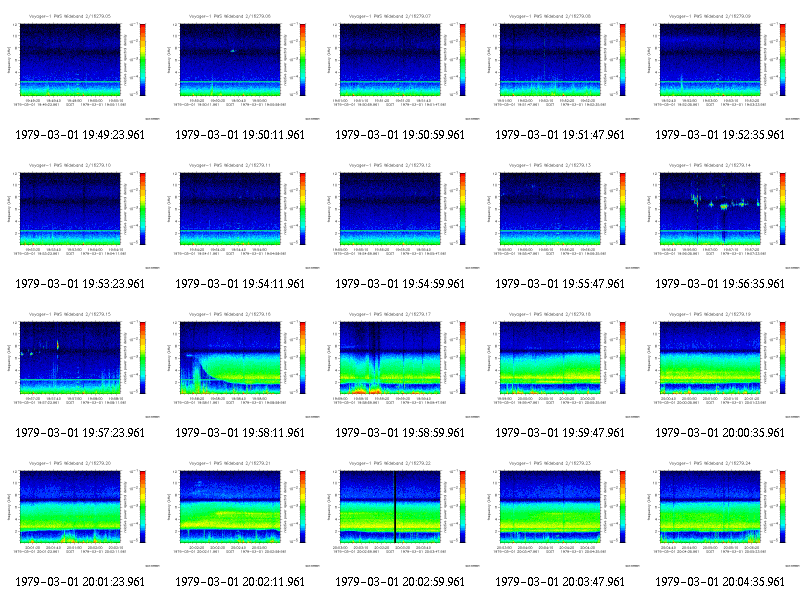Open the 19:56:35.961 spectrogram thumbnail

click(x=720, y=213)
